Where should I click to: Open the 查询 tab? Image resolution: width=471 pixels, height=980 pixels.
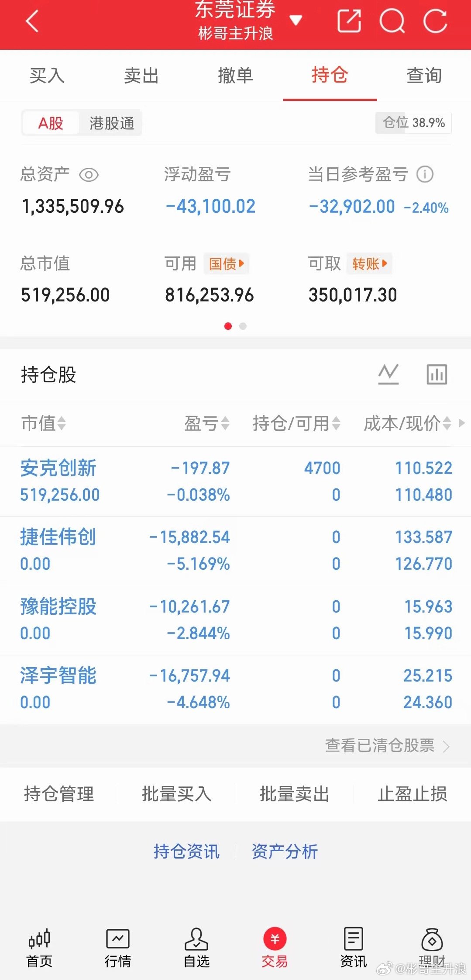[424, 75]
